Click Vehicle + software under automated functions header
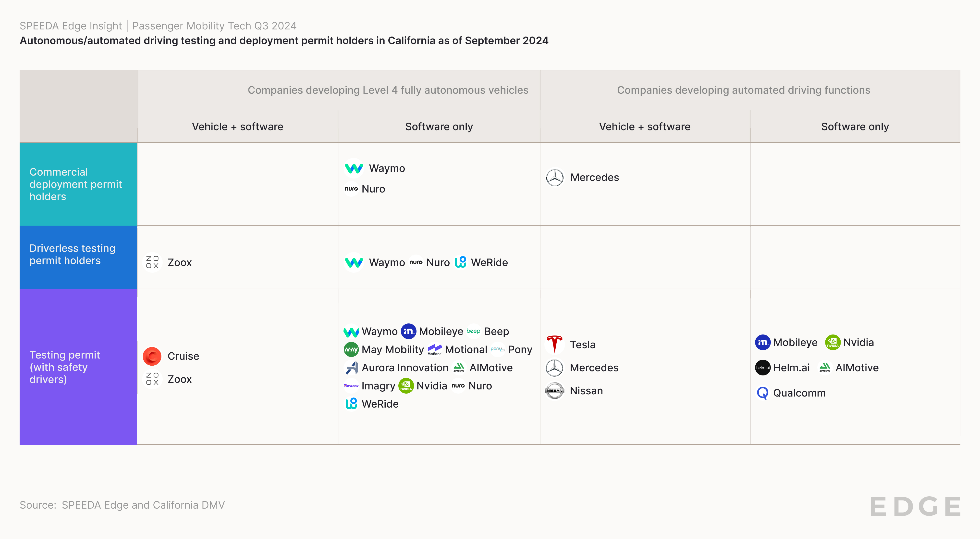980x539 pixels. pyautogui.click(x=645, y=127)
